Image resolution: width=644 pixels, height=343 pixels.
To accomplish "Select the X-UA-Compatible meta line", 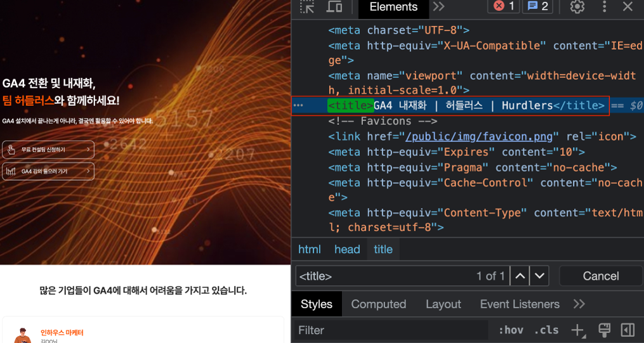I will (485, 53).
